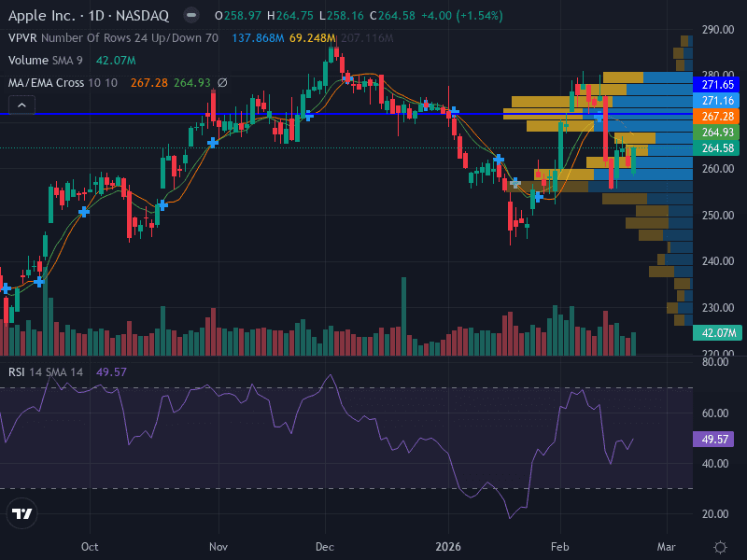Click the 271.65 blue price label
Image resolution: width=747 pixels, height=560 pixels.
click(x=716, y=85)
